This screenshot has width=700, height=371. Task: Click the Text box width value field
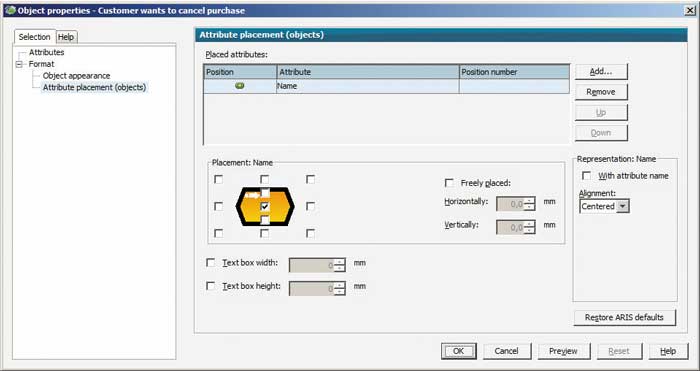point(312,265)
